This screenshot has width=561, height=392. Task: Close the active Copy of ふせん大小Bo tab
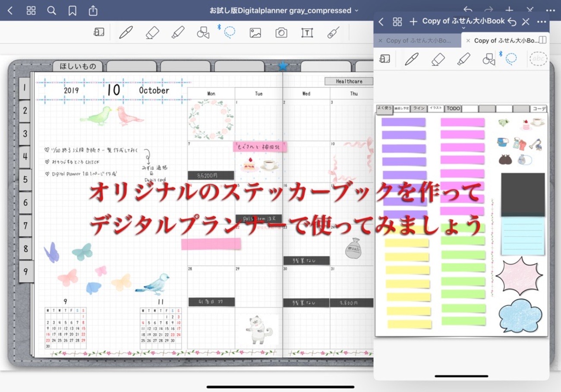pyautogui.click(x=468, y=41)
